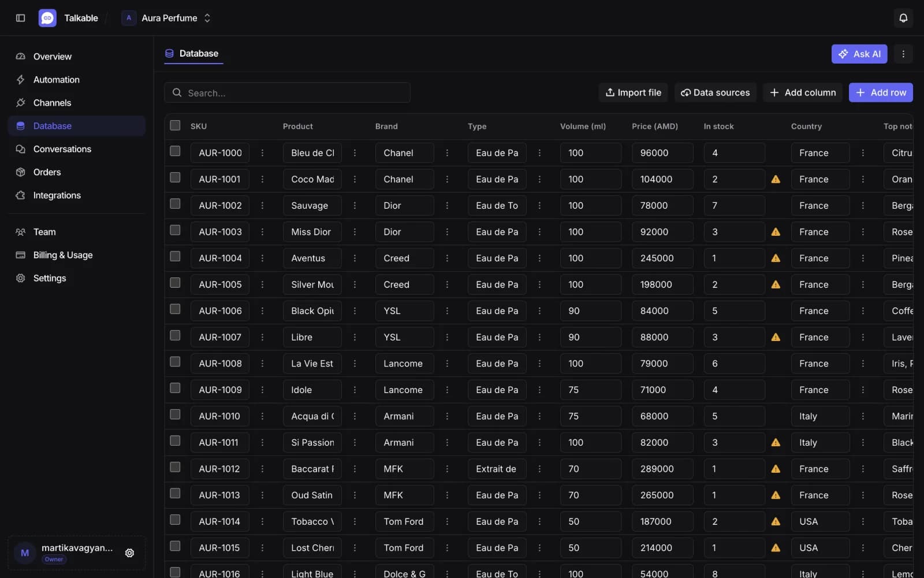Click the low stock warning for AUR-1015
This screenshot has width=924, height=578.
pyautogui.click(x=776, y=548)
